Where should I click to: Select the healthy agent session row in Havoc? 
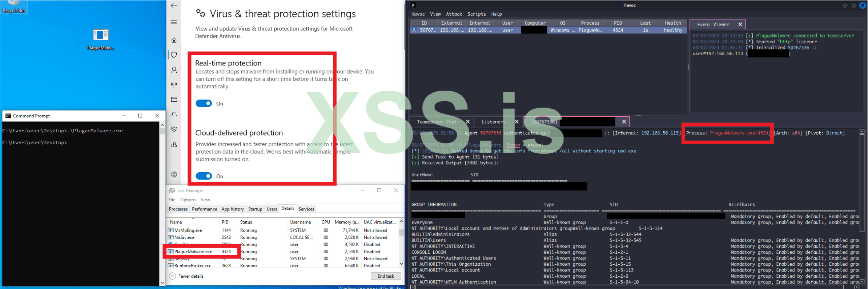pos(548,30)
